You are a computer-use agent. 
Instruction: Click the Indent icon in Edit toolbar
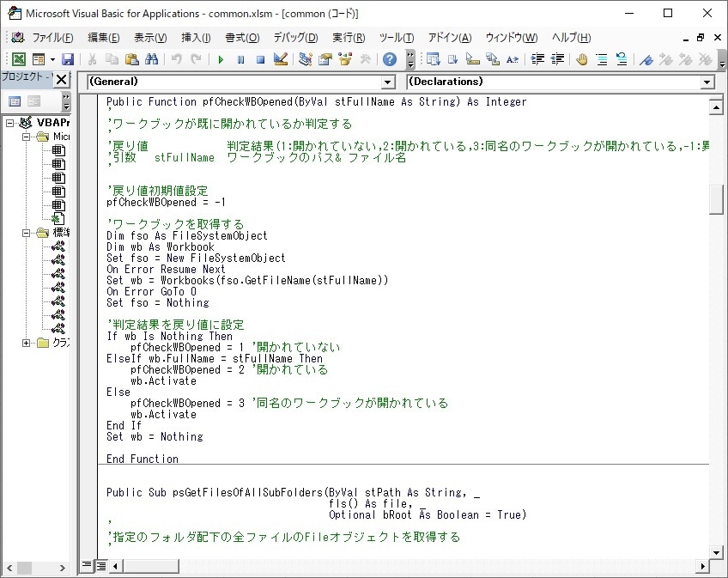point(537,59)
